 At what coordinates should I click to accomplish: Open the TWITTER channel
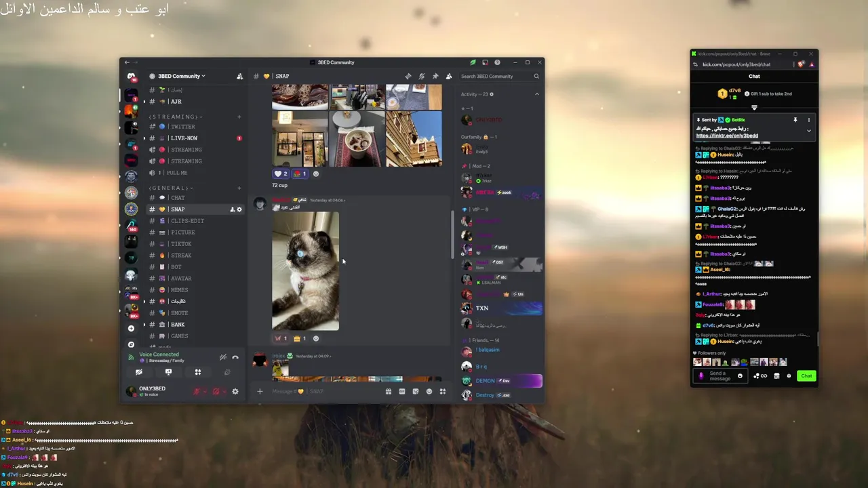tap(194, 127)
